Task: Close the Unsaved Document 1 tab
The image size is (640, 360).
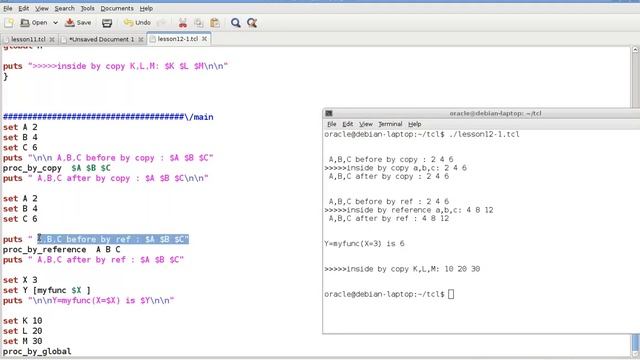Action: click(141, 39)
